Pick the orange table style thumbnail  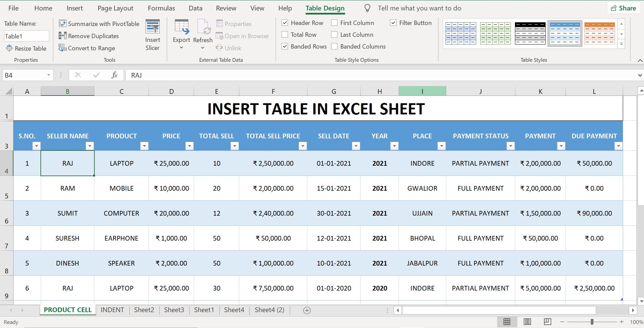pyautogui.click(x=600, y=33)
